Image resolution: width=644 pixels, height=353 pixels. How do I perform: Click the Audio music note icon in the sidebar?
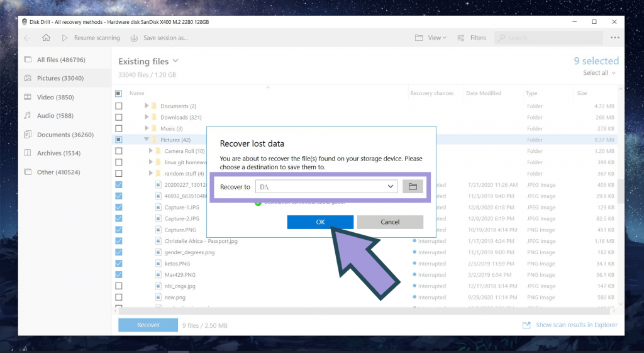pyautogui.click(x=28, y=116)
